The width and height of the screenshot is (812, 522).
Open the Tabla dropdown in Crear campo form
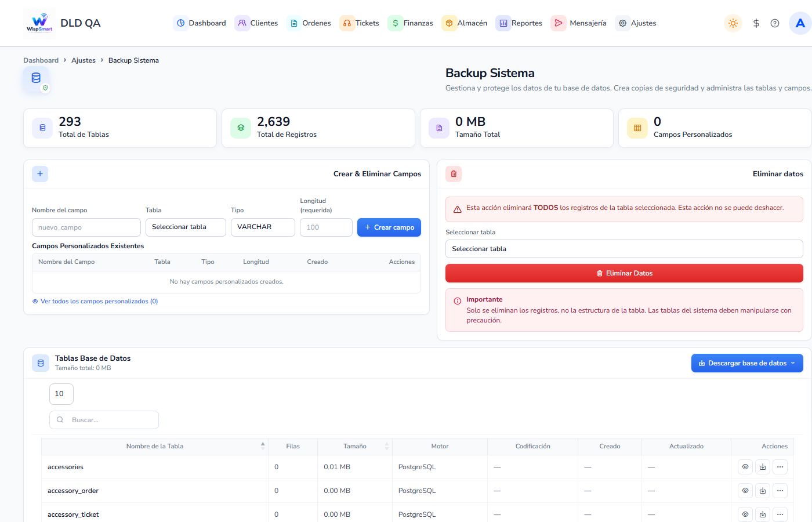pyautogui.click(x=186, y=227)
